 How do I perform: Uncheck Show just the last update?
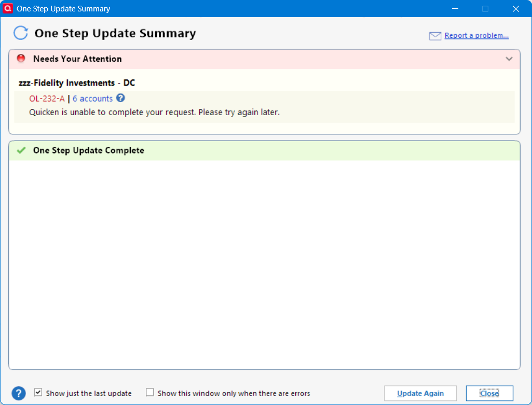pyautogui.click(x=38, y=393)
